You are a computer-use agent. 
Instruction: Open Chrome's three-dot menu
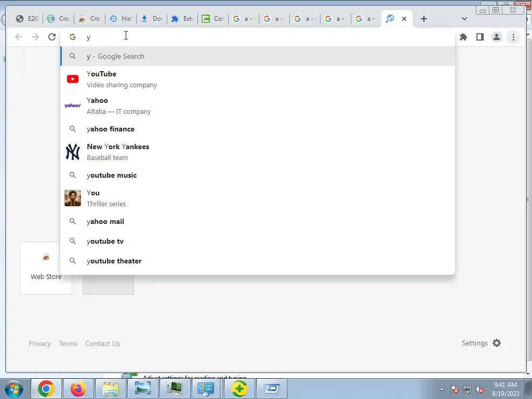[x=513, y=37]
